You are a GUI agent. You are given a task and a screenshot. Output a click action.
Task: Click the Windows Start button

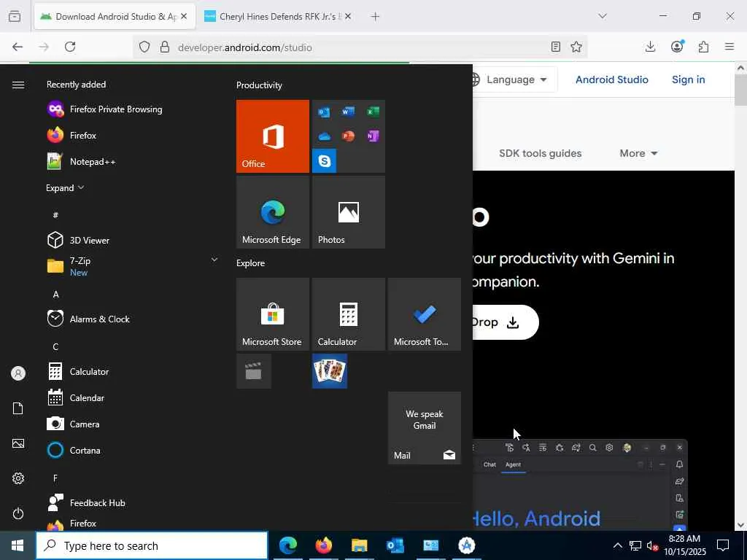(x=18, y=545)
